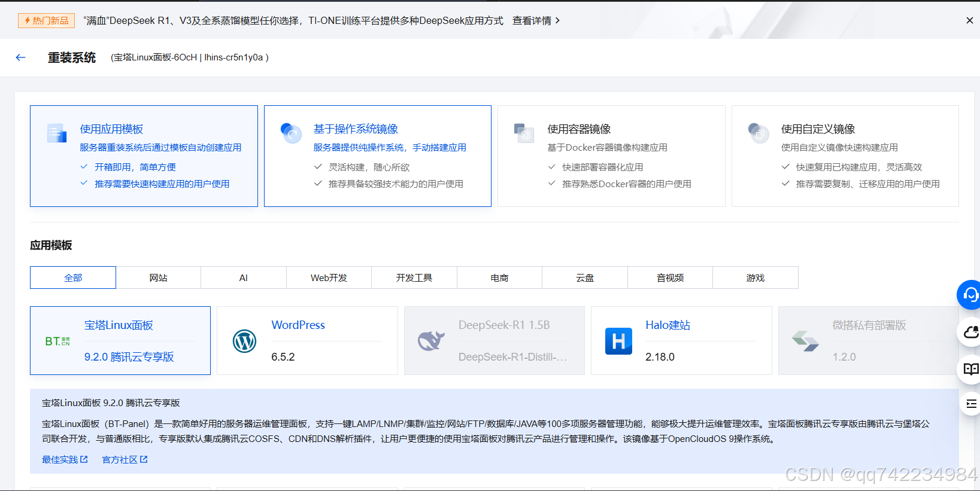This screenshot has height=491, width=980.
Task: Click the Halo H logo icon
Action: point(618,341)
